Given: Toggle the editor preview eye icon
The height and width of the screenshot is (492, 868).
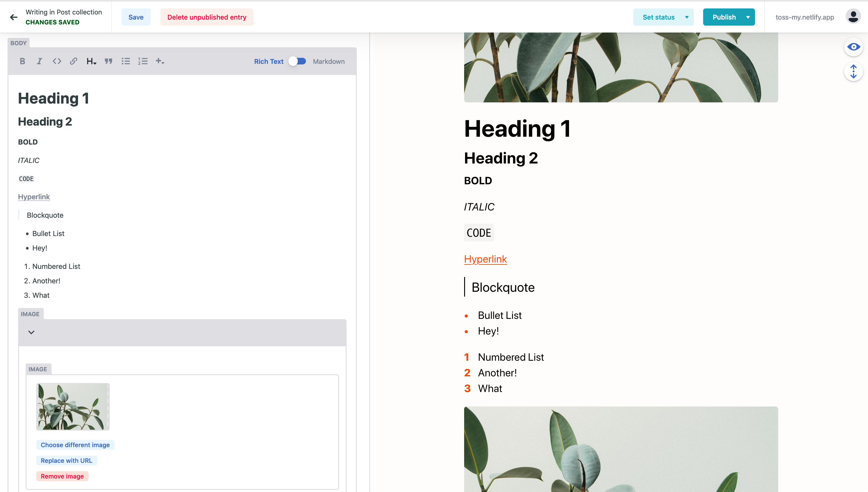Looking at the screenshot, I should point(854,47).
